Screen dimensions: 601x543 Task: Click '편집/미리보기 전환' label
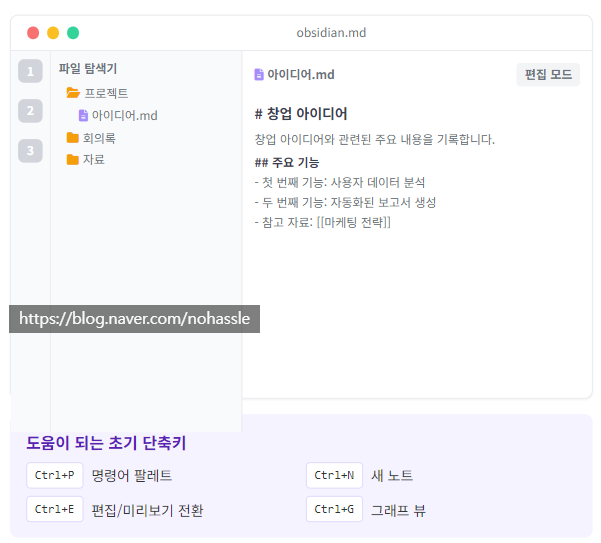coord(147,510)
